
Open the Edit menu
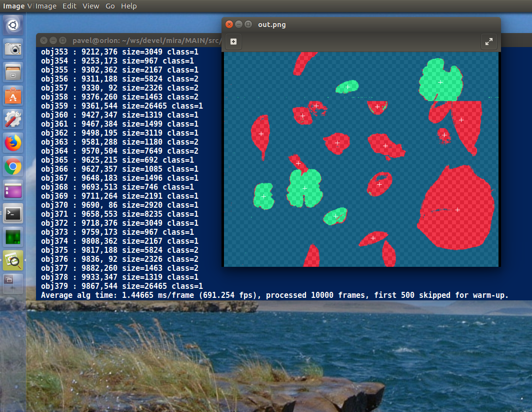click(69, 6)
